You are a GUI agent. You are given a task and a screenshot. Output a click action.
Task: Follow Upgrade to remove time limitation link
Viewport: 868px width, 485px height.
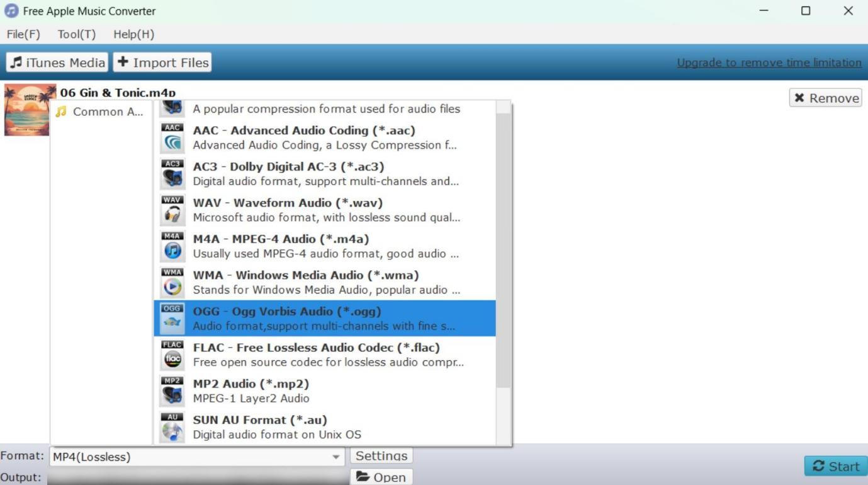click(769, 62)
